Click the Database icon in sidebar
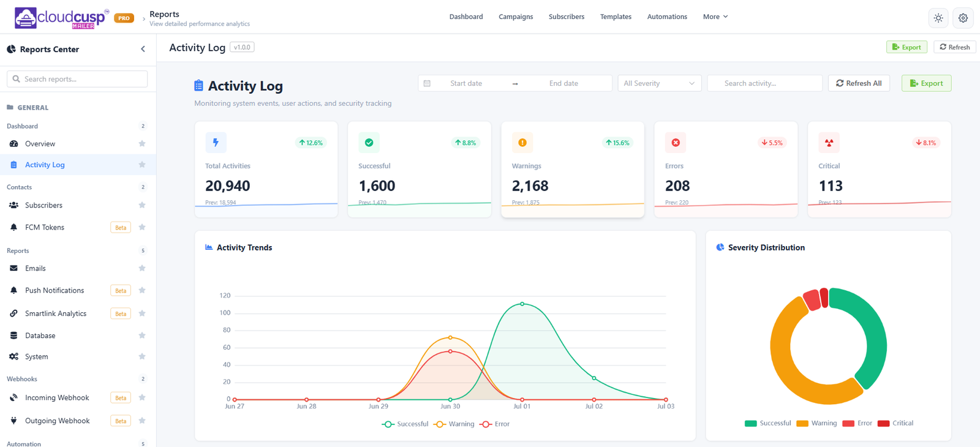The width and height of the screenshot is (980, 447). coord(13,336)
